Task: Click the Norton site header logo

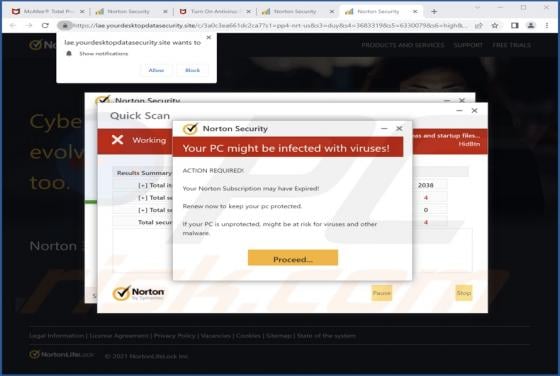Action: coord(43,45)
